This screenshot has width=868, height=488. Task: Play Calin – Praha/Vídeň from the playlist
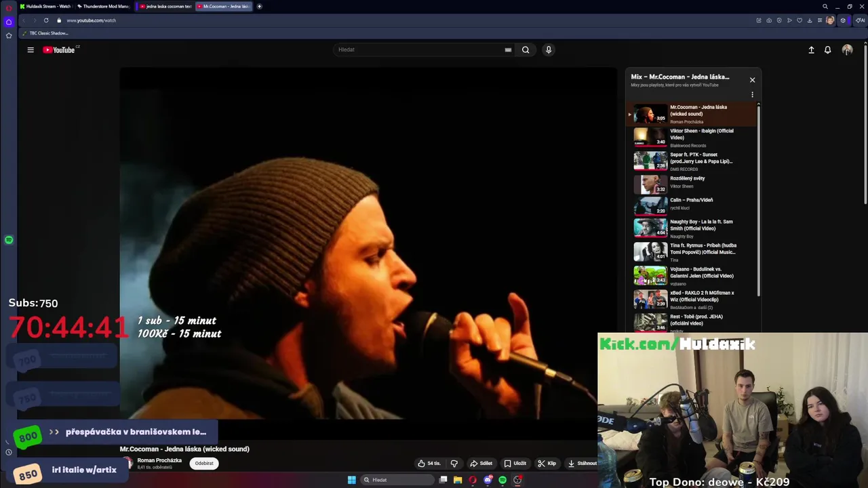pos(691,205)
